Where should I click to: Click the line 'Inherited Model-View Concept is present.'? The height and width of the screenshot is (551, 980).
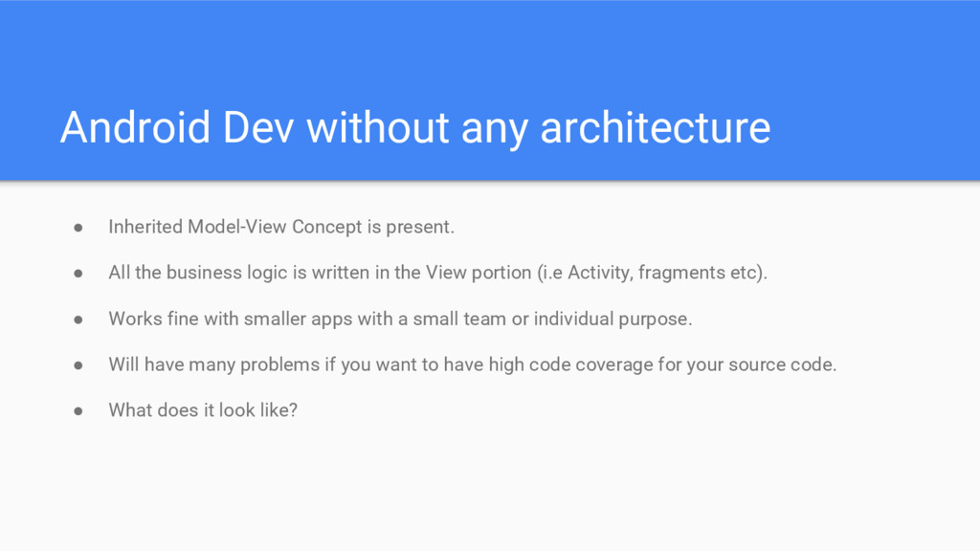[x=281, y=227]
